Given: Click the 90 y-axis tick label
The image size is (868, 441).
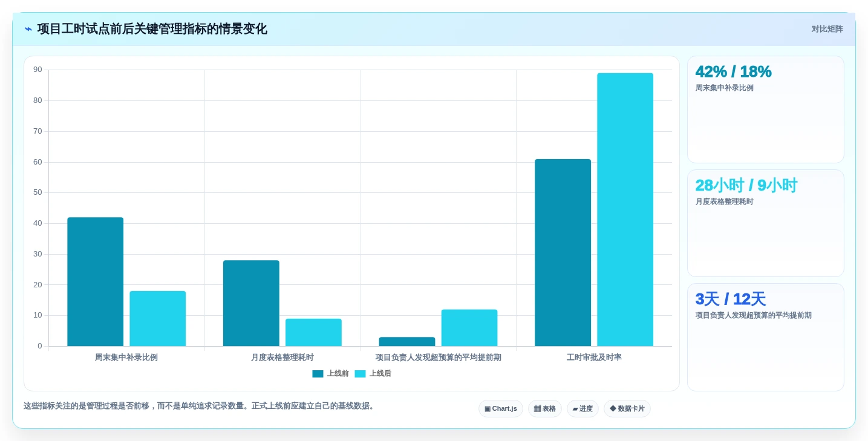Looking at the screenshot, I should [x=38, y=70].
